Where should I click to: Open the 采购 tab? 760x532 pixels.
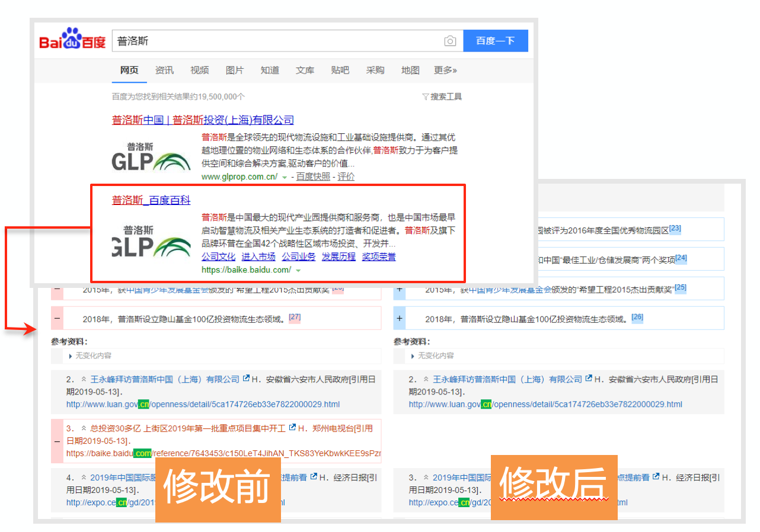375,70
